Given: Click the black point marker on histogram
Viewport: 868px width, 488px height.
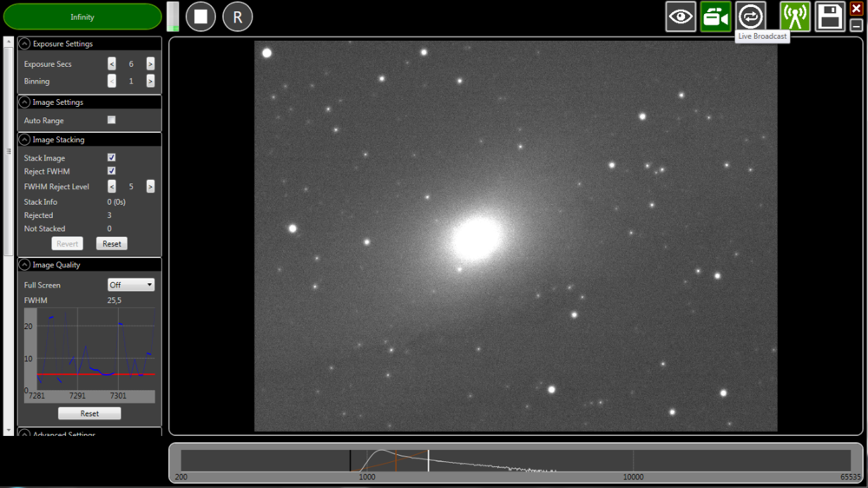Looking at the screenshot, I should pyautogui.click(x=350, y=460).
